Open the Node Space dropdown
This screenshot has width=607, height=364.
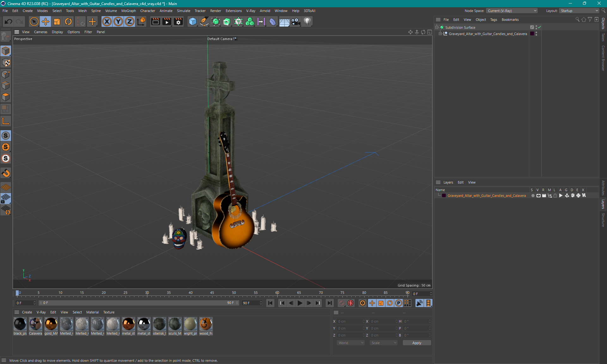click(512, 11)
